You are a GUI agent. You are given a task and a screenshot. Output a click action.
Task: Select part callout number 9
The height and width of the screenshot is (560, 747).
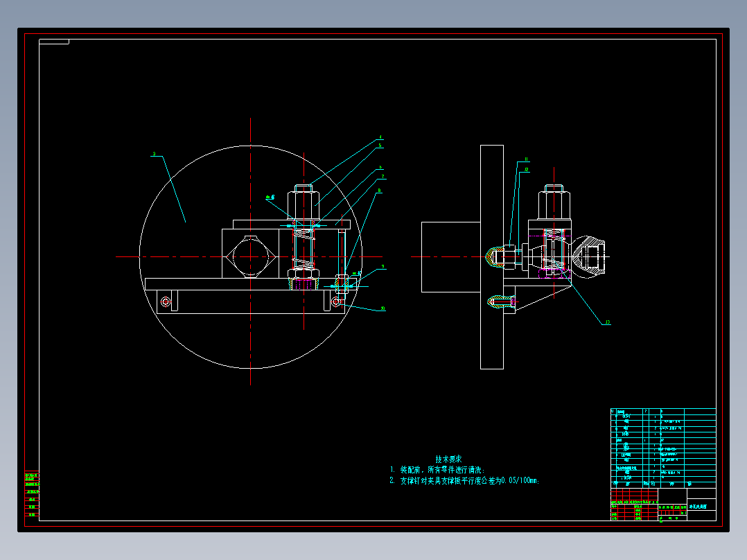coord(383,267)
